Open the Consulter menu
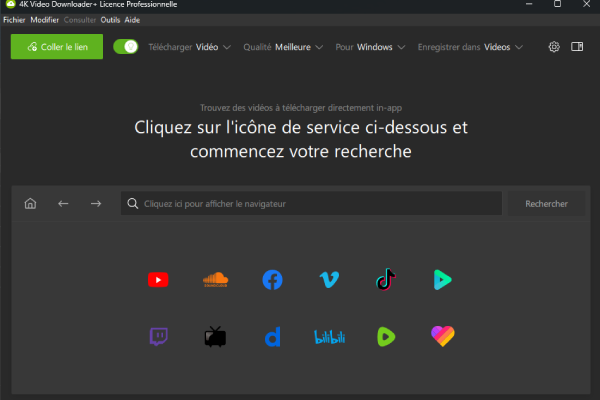 pyautogui.click(x=80, y=20)
